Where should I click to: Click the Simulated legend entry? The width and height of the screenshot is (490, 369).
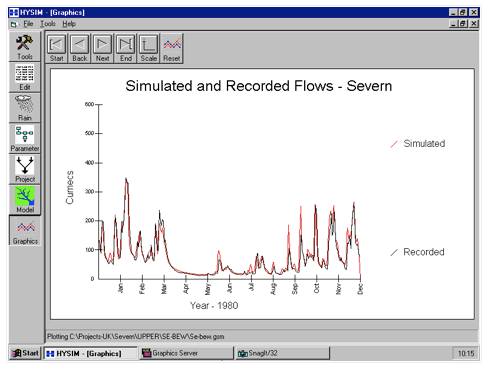click(x=418, y=144)
